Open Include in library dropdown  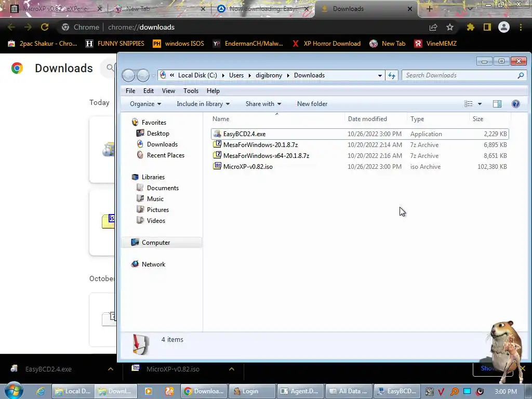203,104
